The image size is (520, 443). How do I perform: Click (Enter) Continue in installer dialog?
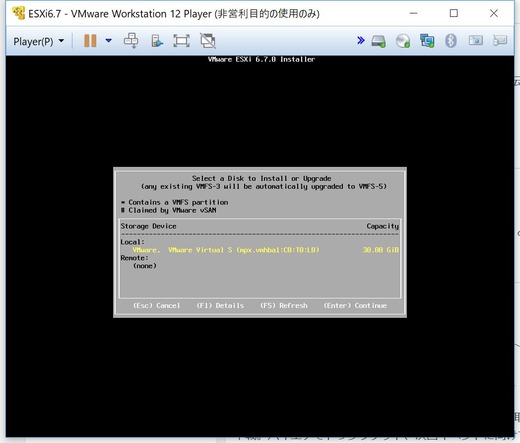click(x=355, y=306)
